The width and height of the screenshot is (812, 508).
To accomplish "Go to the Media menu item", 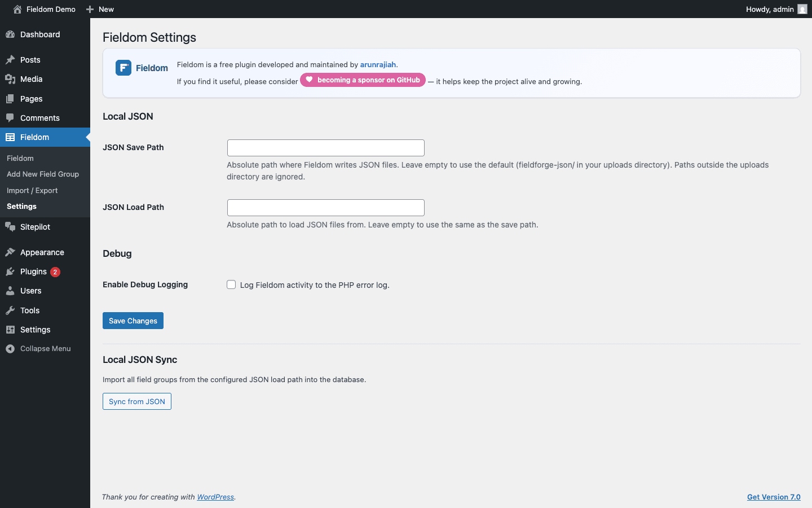I will pos(45,79).
